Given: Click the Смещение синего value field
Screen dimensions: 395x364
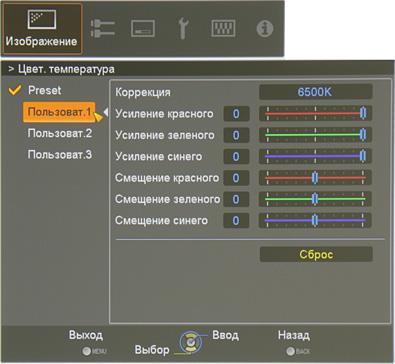Looking at the screenshot, I should [236, 220].
